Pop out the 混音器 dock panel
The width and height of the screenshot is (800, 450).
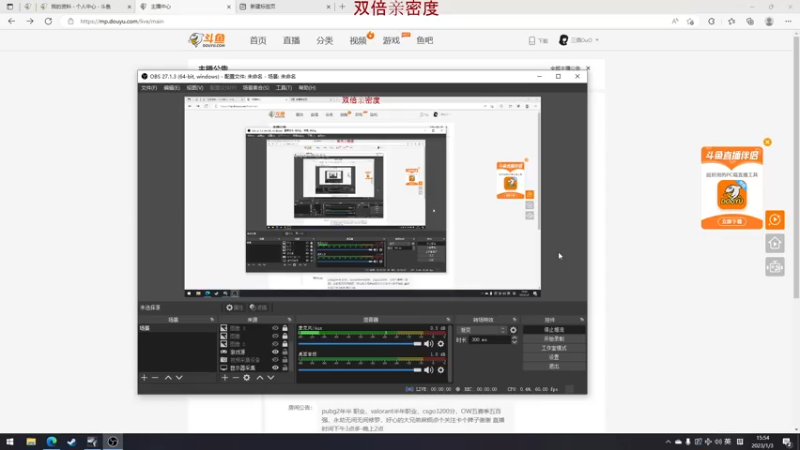click(448, 320)
